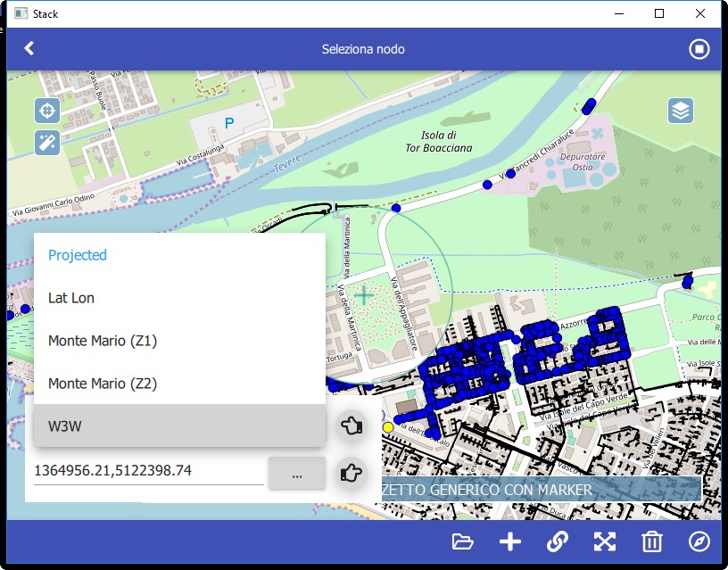Click the link chain icon

coord(558,541)
